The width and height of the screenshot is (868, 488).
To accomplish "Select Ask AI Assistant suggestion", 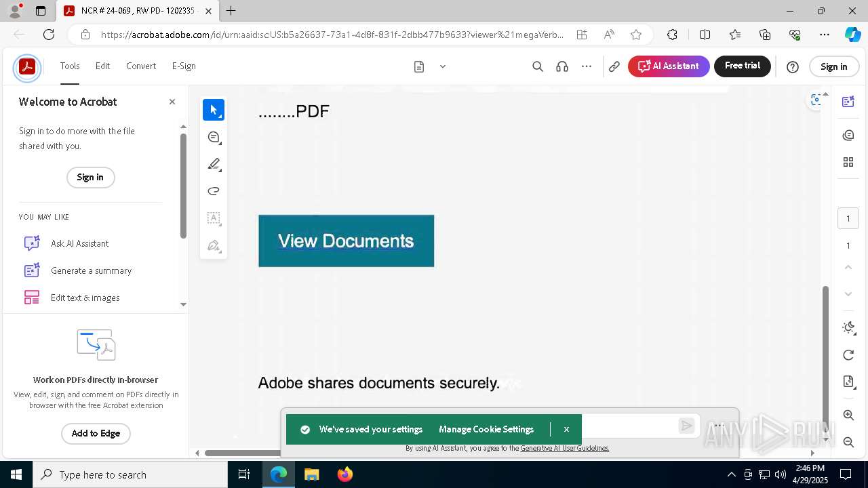I will click(79, 243).
